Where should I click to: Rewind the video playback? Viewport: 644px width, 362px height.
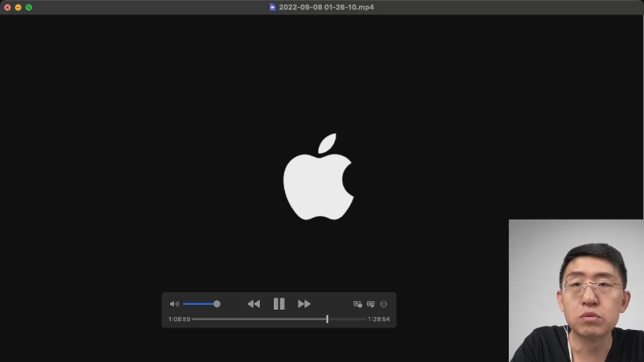pyautogui.click(x=254, y=304)
